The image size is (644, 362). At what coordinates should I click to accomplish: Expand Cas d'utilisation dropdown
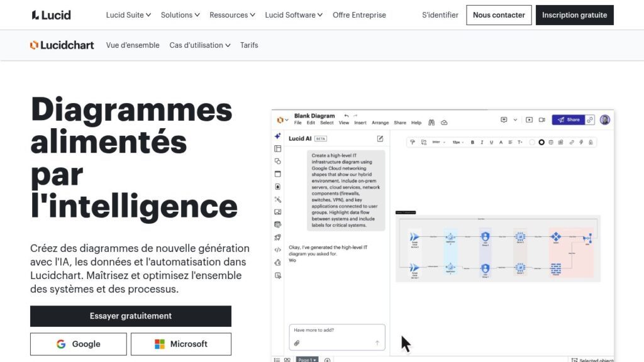[200, 45]
